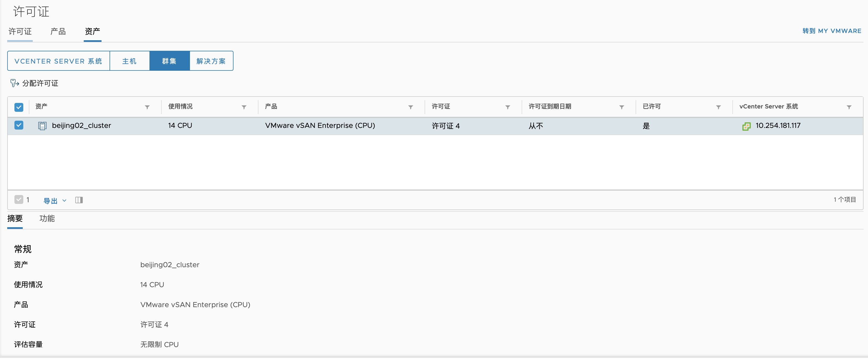Sort by the 产品 column header
Viewport: 868px width, 359px height.
271,107
